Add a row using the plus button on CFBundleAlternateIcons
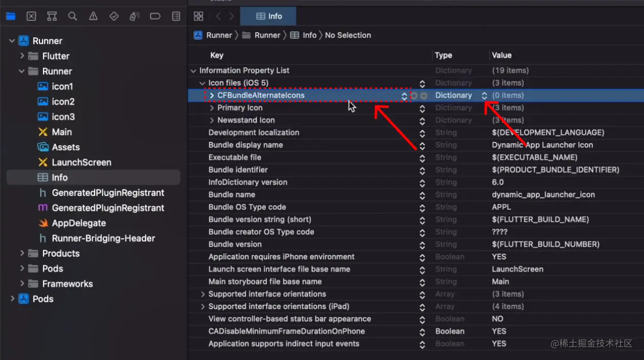The width and height of the screenshot is (644, 360). click(x=415, y=96)
